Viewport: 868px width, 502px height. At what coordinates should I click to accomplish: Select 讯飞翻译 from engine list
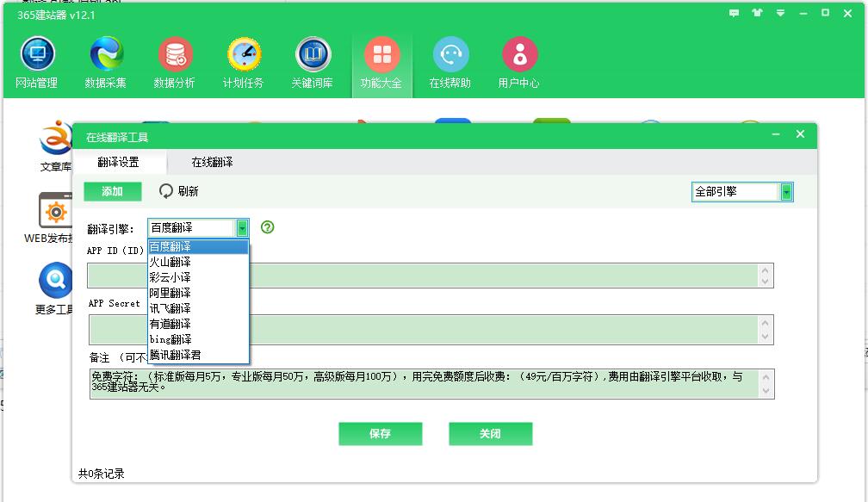pos(198,308)
